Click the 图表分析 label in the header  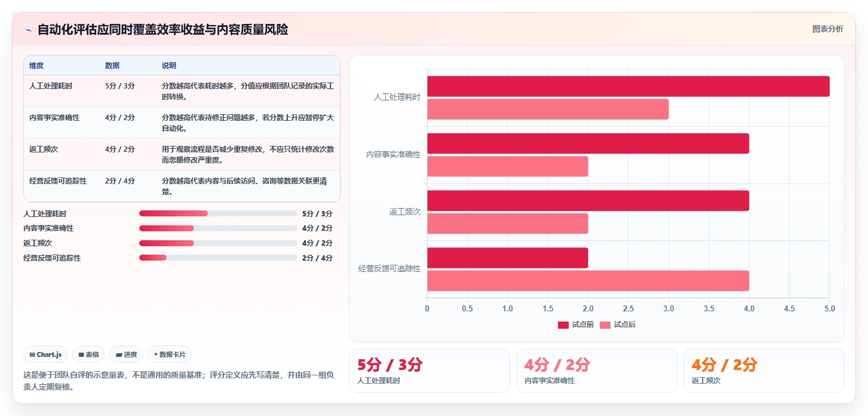click(x=827, y=29)
